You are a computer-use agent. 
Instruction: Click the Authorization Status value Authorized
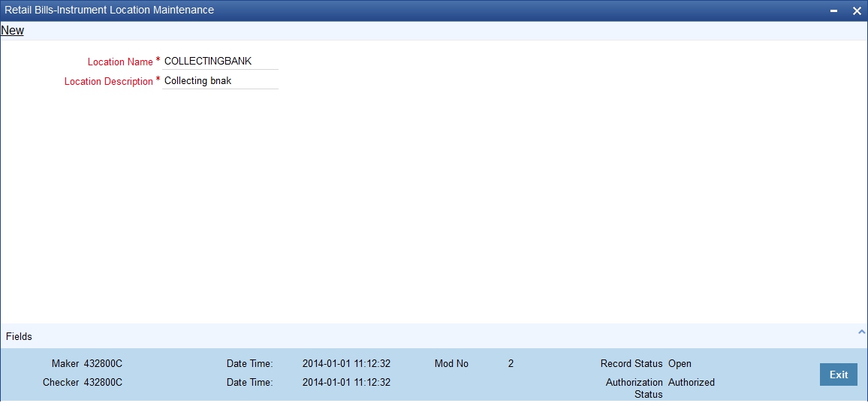[692, 382]
